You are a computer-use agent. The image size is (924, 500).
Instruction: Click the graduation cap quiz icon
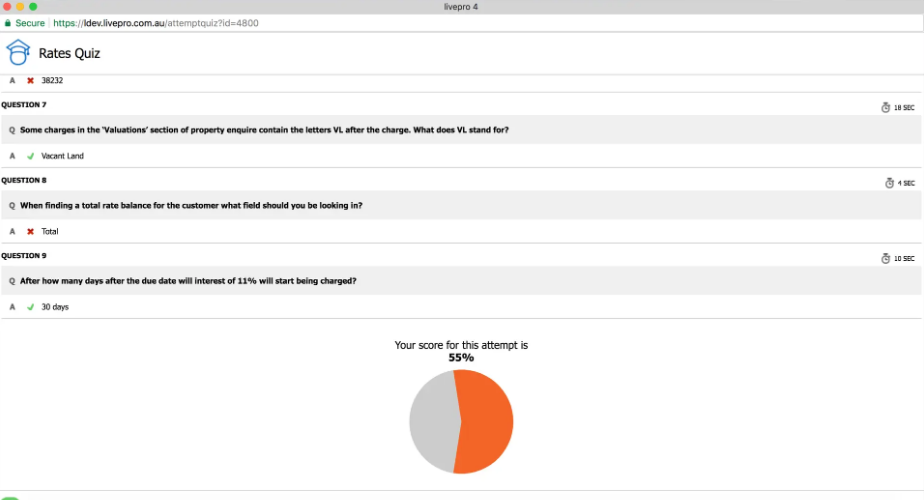click(x=18, y=52)
